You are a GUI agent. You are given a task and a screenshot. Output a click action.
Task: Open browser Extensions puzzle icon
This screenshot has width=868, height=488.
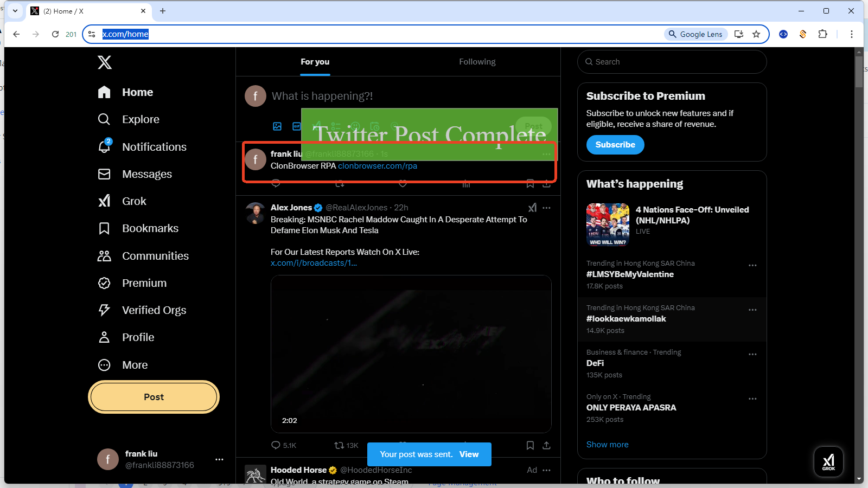coord(822,34)
